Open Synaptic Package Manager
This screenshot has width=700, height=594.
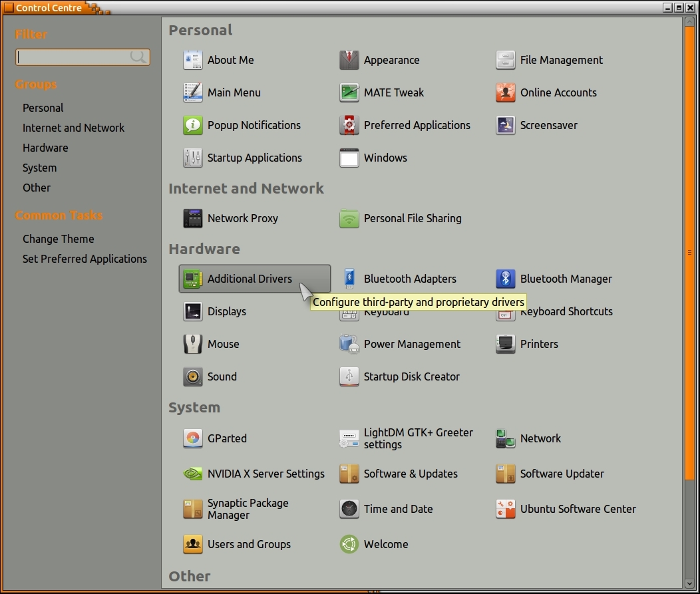click(x=236, y=509)
